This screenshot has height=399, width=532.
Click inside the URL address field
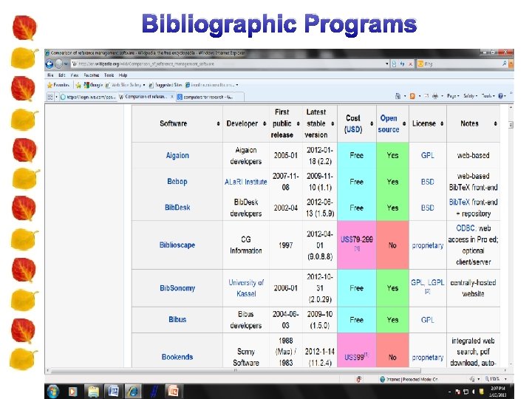(228, 64)
